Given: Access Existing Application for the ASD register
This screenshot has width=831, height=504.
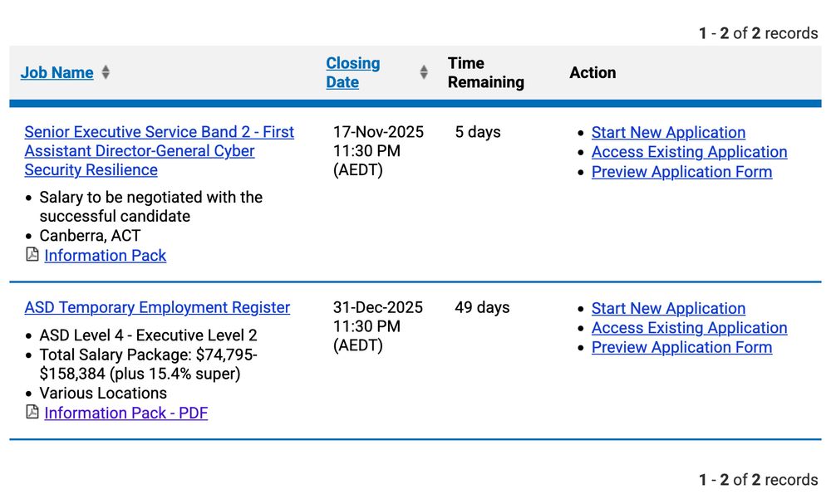Looking at the screenshot, I should pyautogui.click(x=689, y=327).
